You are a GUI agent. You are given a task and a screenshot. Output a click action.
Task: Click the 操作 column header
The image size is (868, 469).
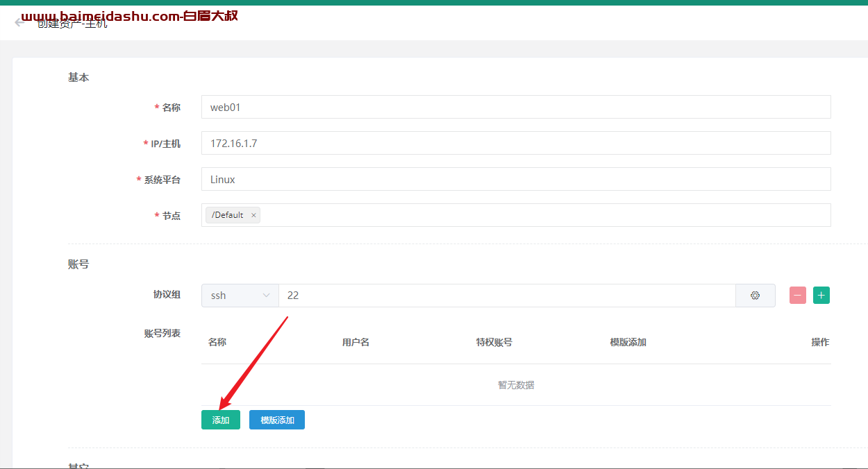click(820, 342)
